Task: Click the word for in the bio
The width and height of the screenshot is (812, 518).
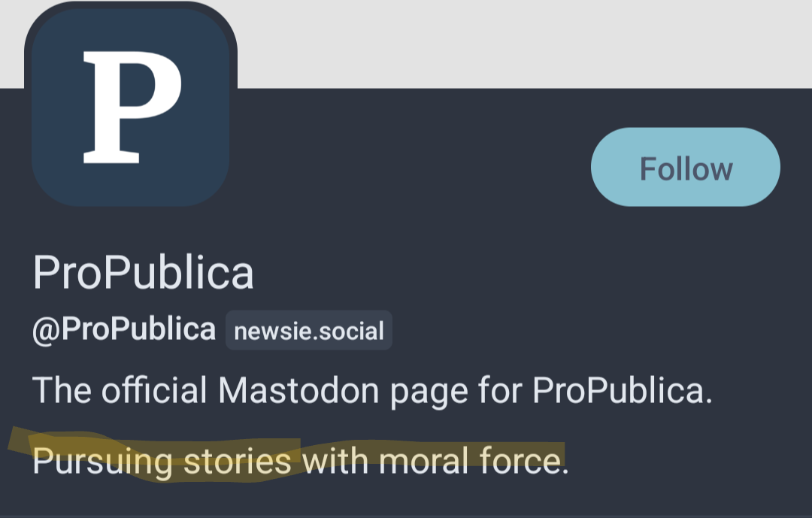Action: click(x=504, y=390)
